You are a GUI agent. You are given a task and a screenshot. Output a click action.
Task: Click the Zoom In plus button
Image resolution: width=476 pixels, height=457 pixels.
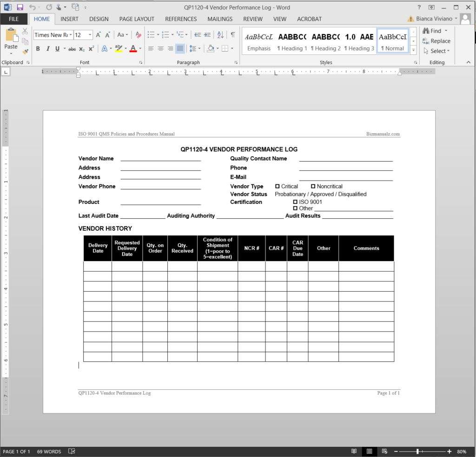(450, 451)
